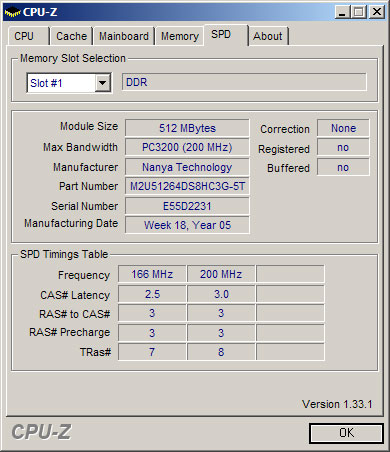Click serial number E55D2231
390x452 pixels.
(x=187, y=206)
